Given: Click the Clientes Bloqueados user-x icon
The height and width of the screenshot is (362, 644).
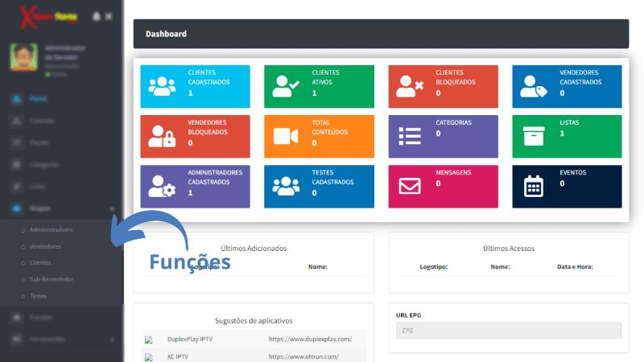Looking at the screenshot, I should coord(410,85).
